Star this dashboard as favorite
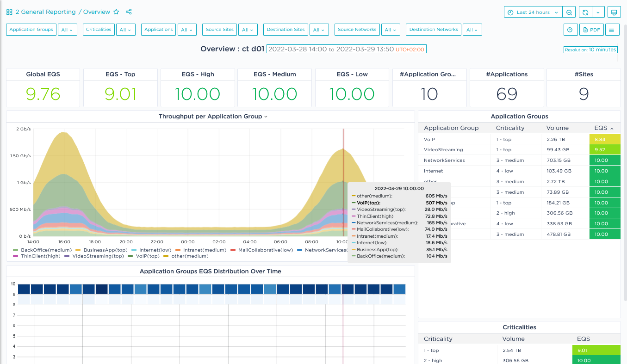 tap(116, 12)
